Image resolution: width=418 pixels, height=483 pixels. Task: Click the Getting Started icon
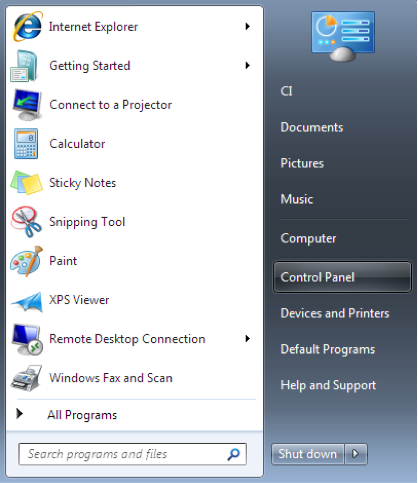click(x=24, y=66)
